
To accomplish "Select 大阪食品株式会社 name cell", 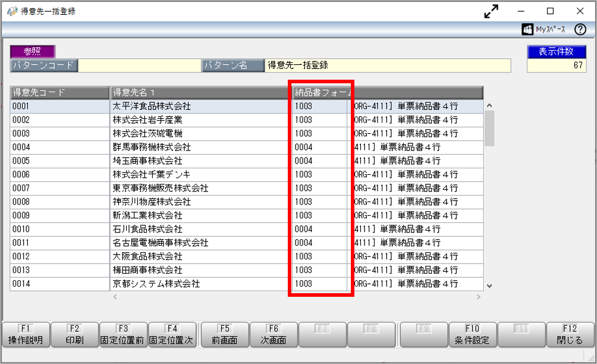I will (x=200, y=256).
